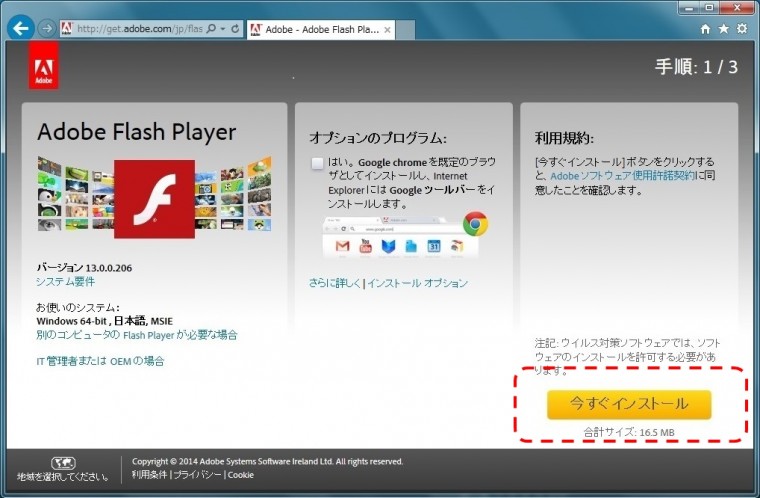
Task: Open the さらに詳しく link
Action: (x=334, y=283)
